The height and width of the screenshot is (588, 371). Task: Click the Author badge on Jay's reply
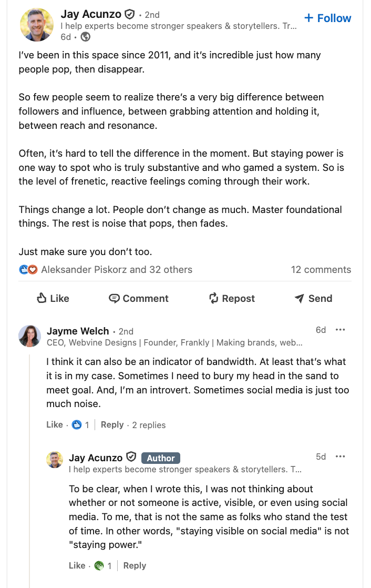(160, 458)
